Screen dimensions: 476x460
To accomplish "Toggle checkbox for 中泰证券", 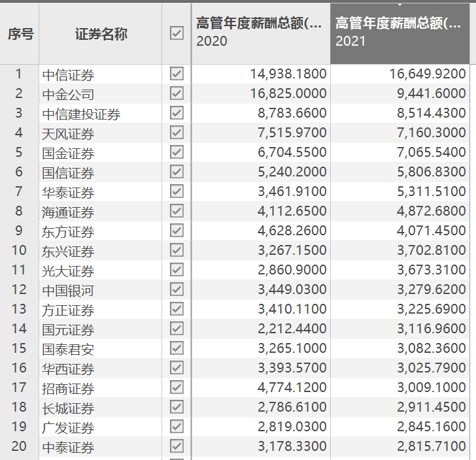I will coord(177,446).
